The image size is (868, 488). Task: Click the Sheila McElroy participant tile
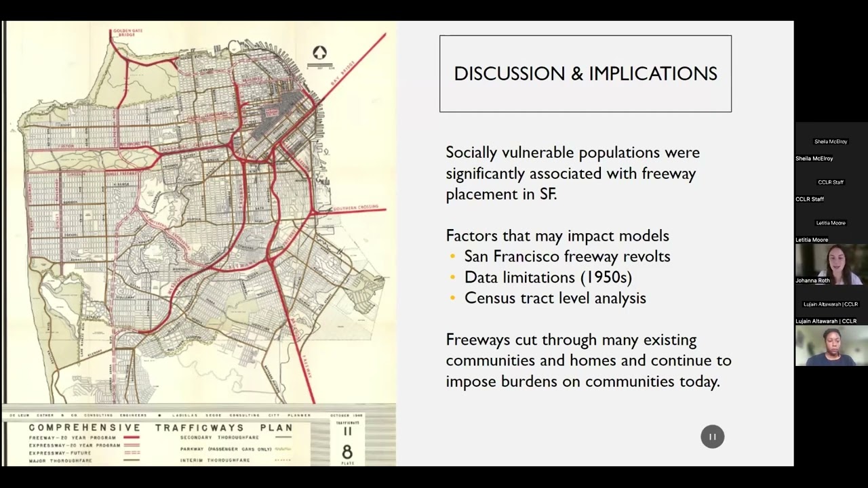(831, 142)
